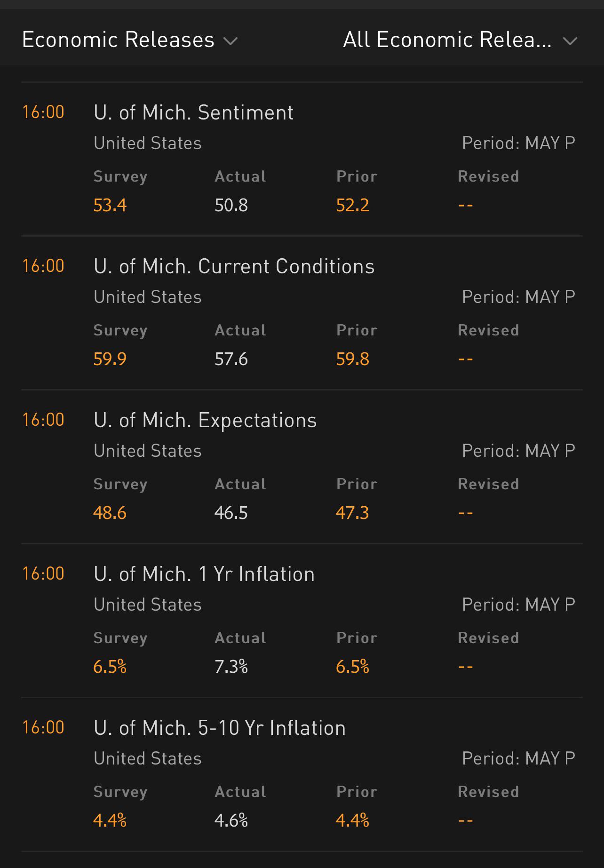
Task: Click Expectations survey value 48.6
Action: pyautogui.click(x=110, y=513)
